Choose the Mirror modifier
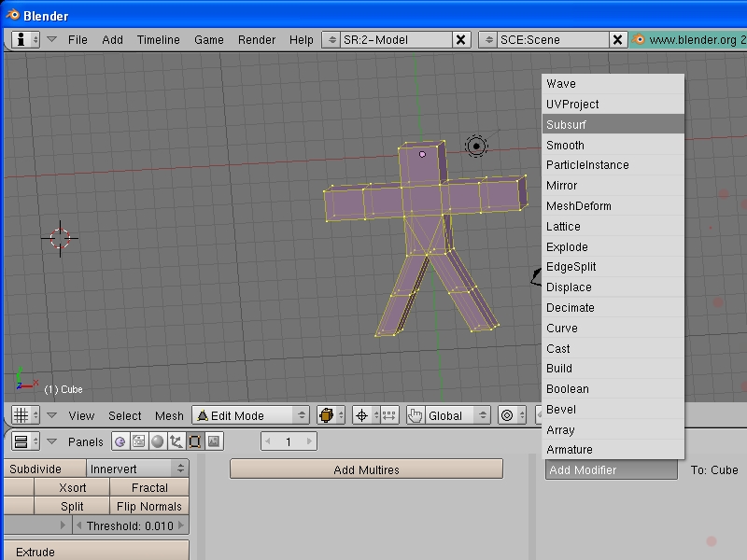 (x=613, y=185)
